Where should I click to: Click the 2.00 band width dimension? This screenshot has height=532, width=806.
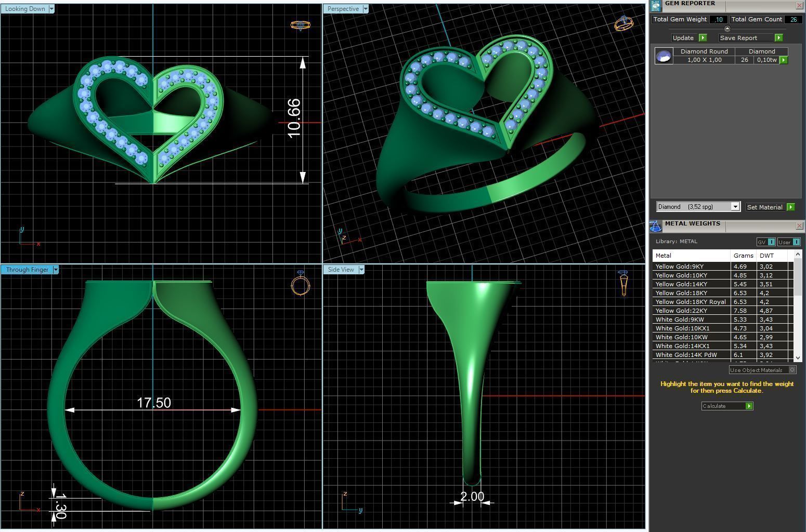pyautogui.click(x=472, y=496)
